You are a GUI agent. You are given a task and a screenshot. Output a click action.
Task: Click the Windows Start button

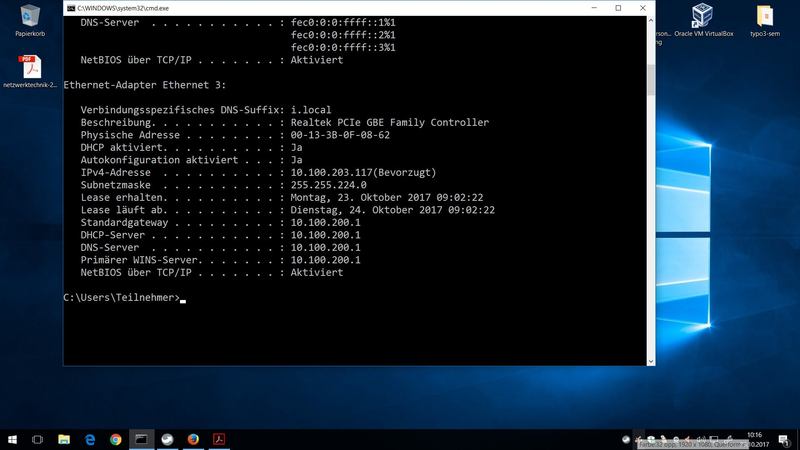tap(12, 439)
